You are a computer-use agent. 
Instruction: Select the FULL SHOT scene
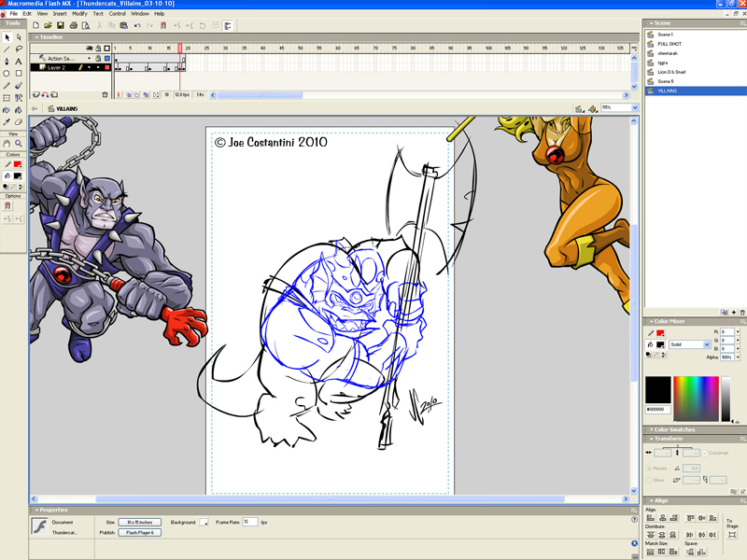point(669,44)
